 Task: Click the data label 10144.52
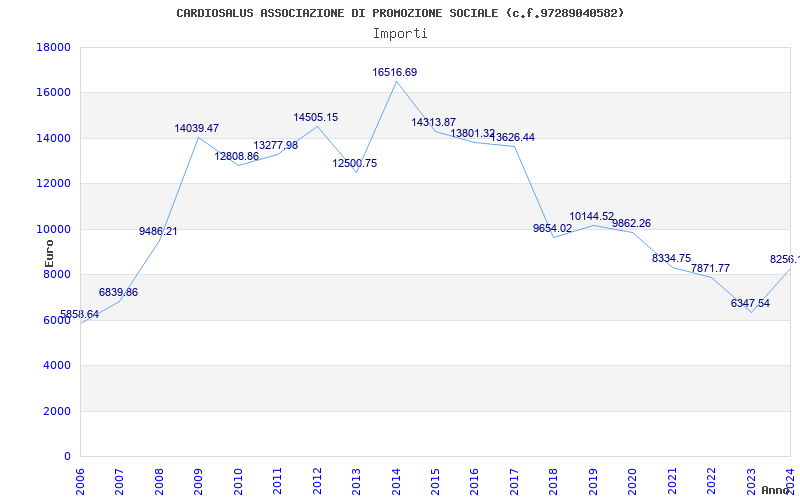[x=592, y=216]
